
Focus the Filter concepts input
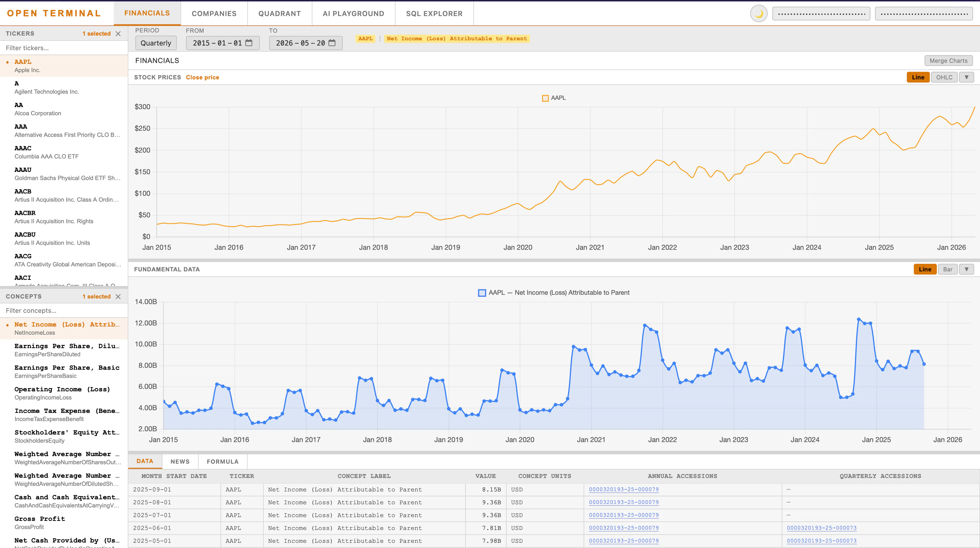[64, 310]
